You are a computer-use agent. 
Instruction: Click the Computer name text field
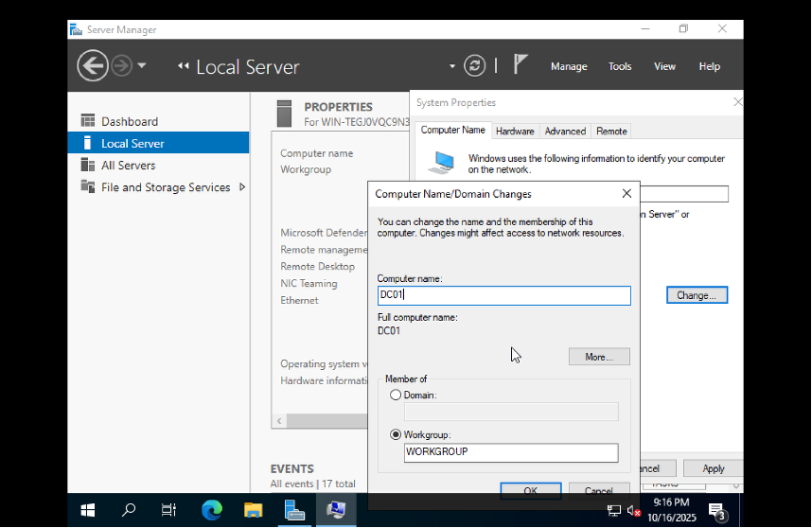[x=503, y=295]
